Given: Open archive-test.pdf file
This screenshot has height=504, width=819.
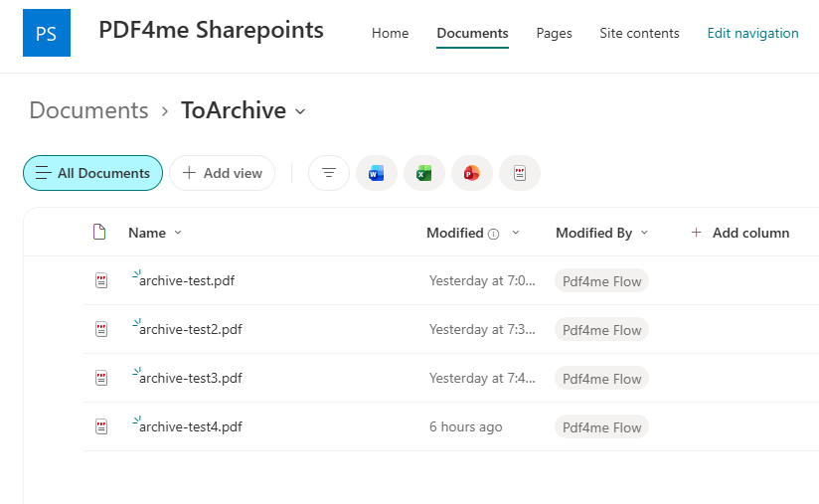Looking at the screenshot, I should [x=187, y=280].
